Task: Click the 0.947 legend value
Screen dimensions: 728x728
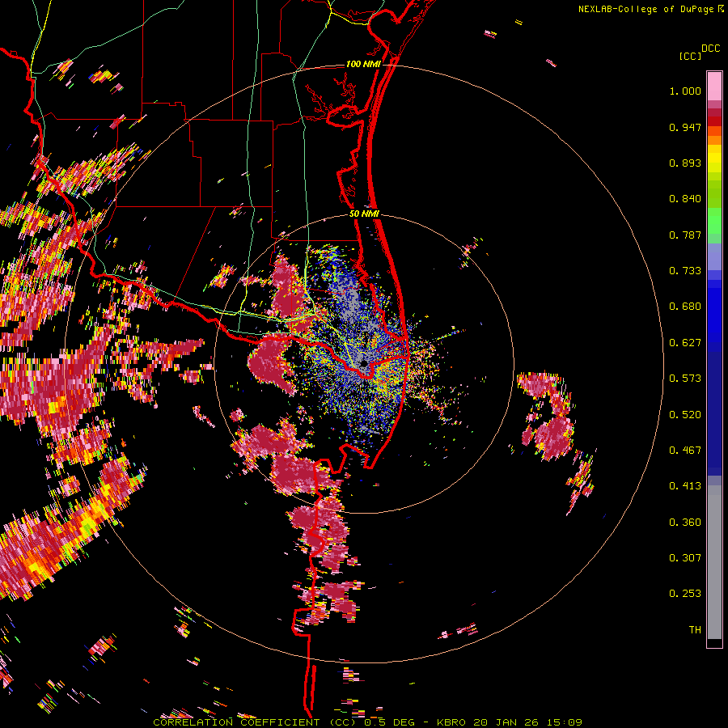Action: point(685,127)
